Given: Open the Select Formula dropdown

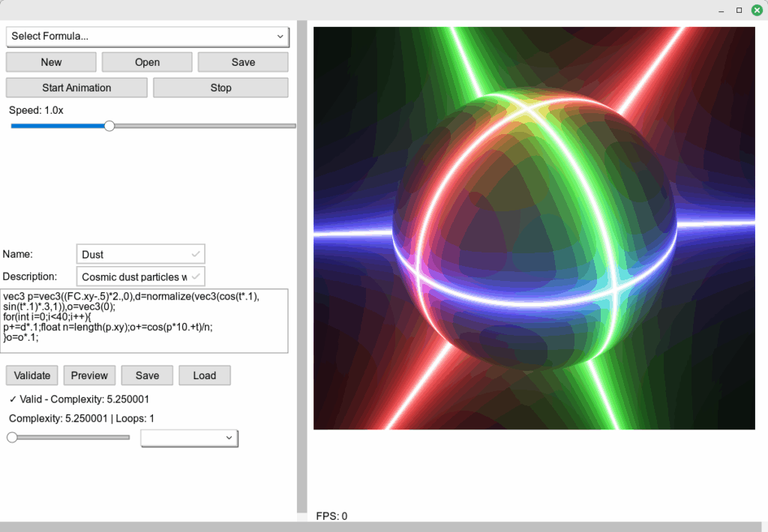Looking at the screenshot, I should click(x=147, y=36).
